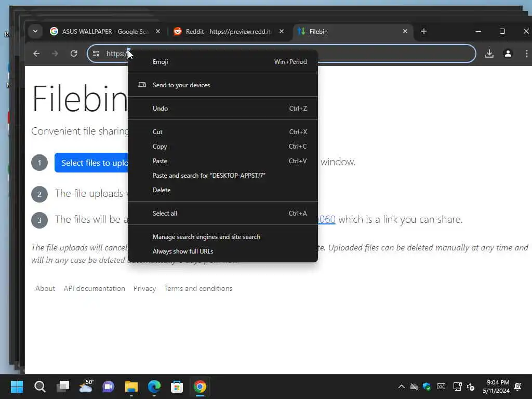Click Paste and search for DESKTOP-APPSTJ7

click(x=223, y=176)
